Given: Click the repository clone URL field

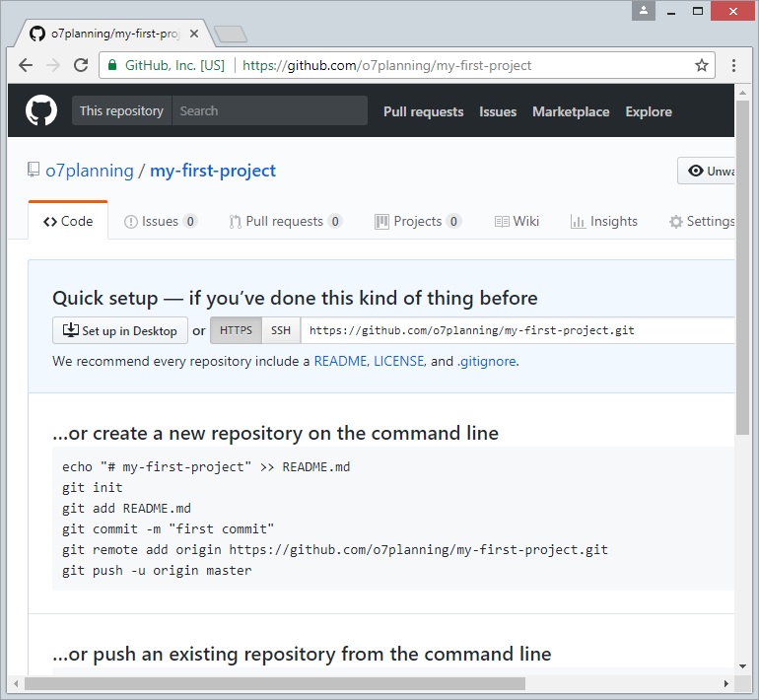Looking at the screenshot, I should coord(517,330).
